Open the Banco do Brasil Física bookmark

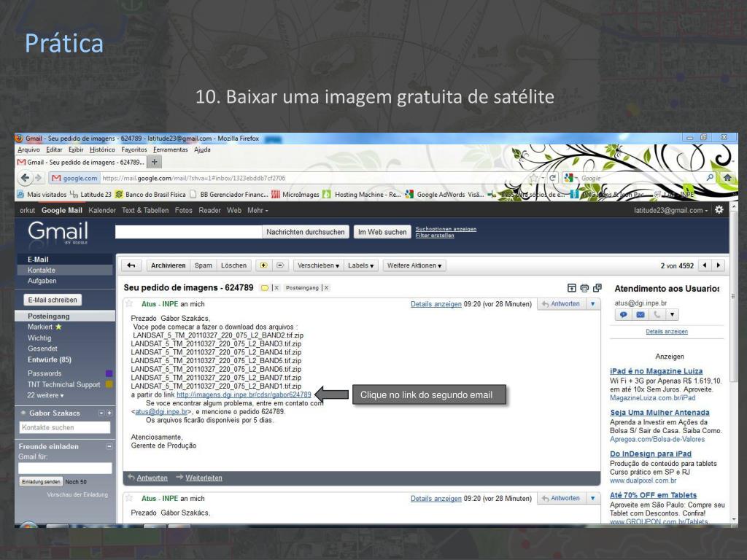[x=150, y=194]
